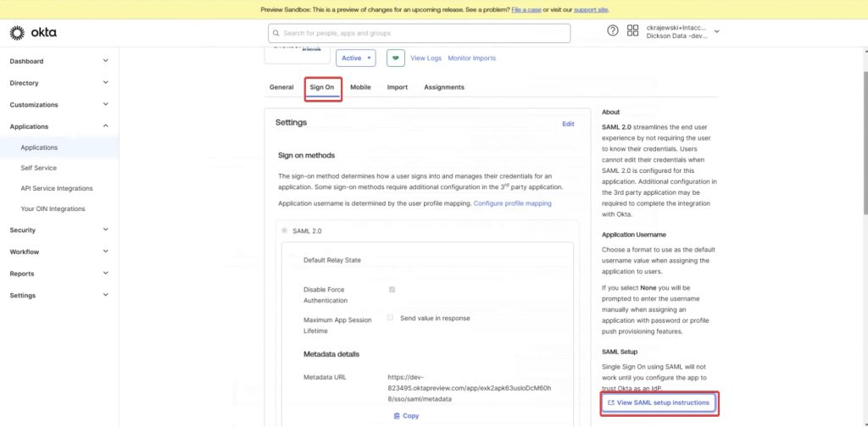The width and height of the screenshot is (868, 427).
Task: Switch to the Assignments tab
Action: point(443,87)
